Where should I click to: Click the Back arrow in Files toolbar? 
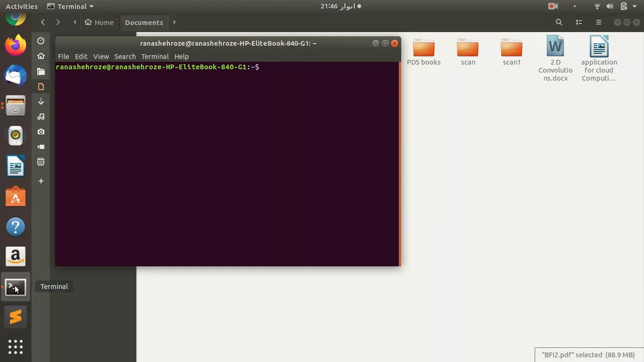[43, 22]
